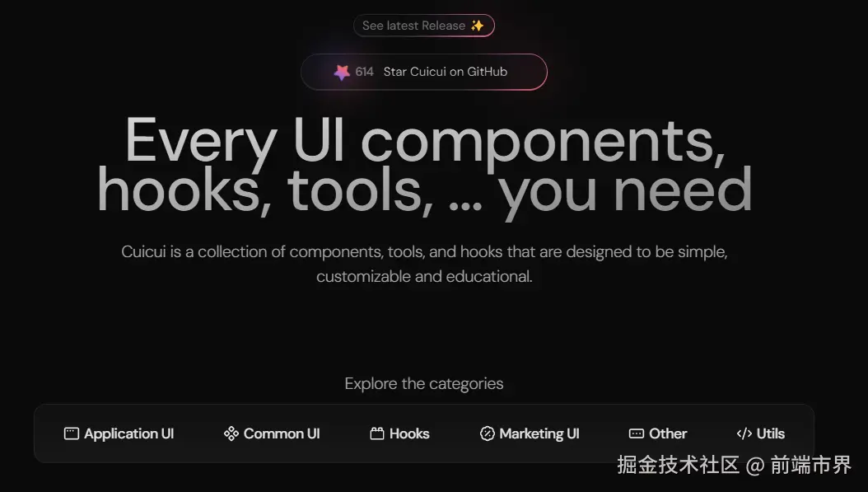Image resolution: width=868 pixels, height=492 pixels.
Task: Open Star Cuicui on GitHub button
Action: tap(424, 72)
